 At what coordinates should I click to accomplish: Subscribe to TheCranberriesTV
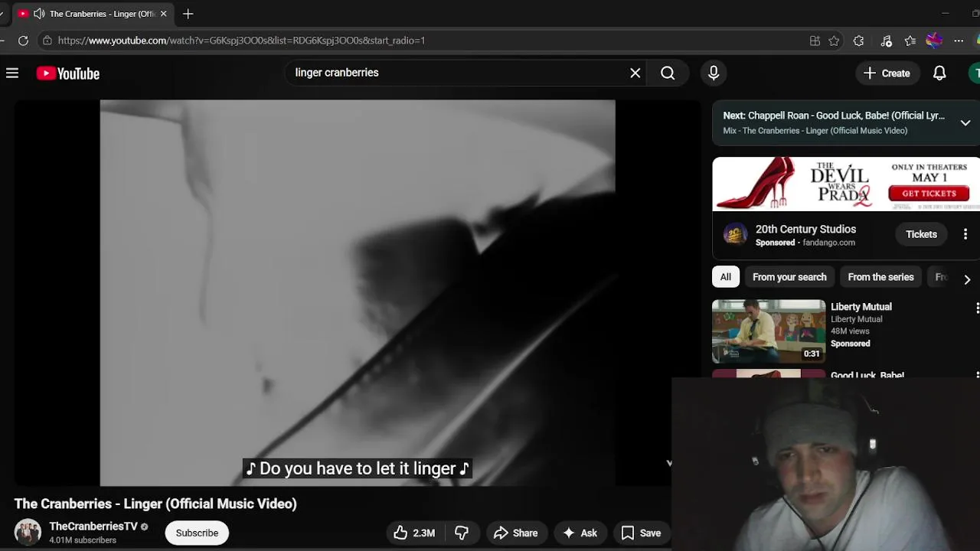tap(197, 533)
